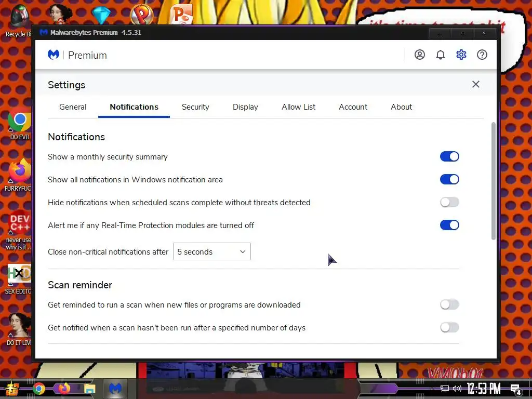Screen dimensions: 532x399
Task: Enable scan reminder for new downloads
Action: [x=449, y=304]
